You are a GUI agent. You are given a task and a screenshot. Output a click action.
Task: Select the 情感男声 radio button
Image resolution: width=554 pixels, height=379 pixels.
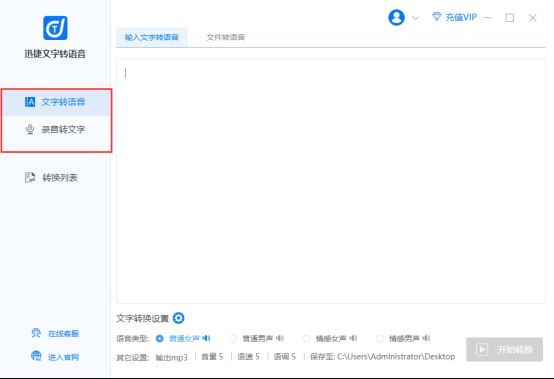[379, 338]
